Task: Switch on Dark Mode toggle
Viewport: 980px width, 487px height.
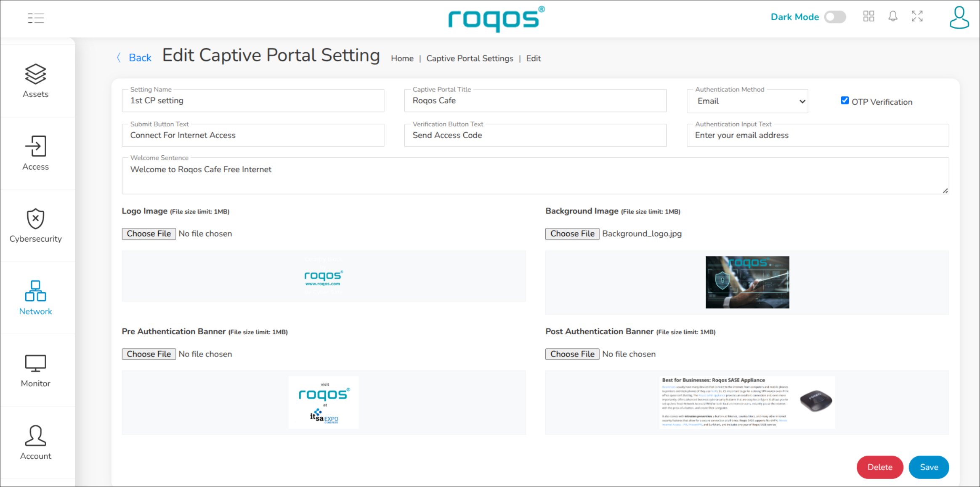Action: [835, 17]
